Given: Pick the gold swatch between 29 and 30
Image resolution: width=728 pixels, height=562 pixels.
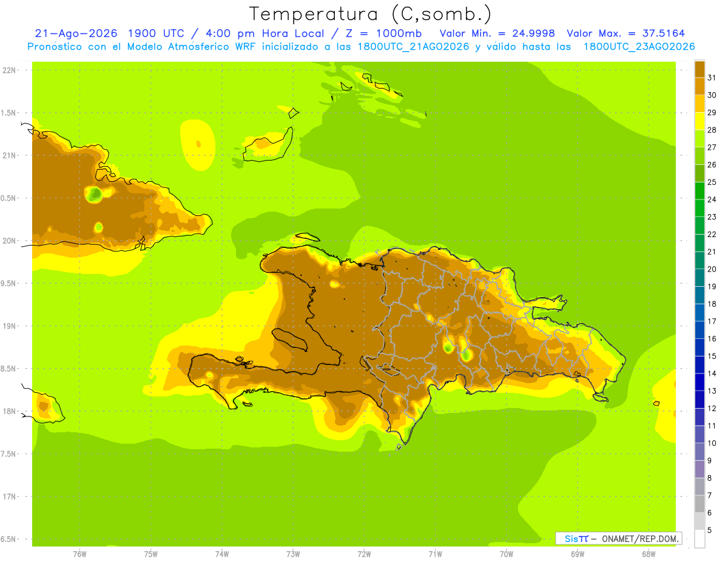Looking at the screenshot, I should click(699, 104).
